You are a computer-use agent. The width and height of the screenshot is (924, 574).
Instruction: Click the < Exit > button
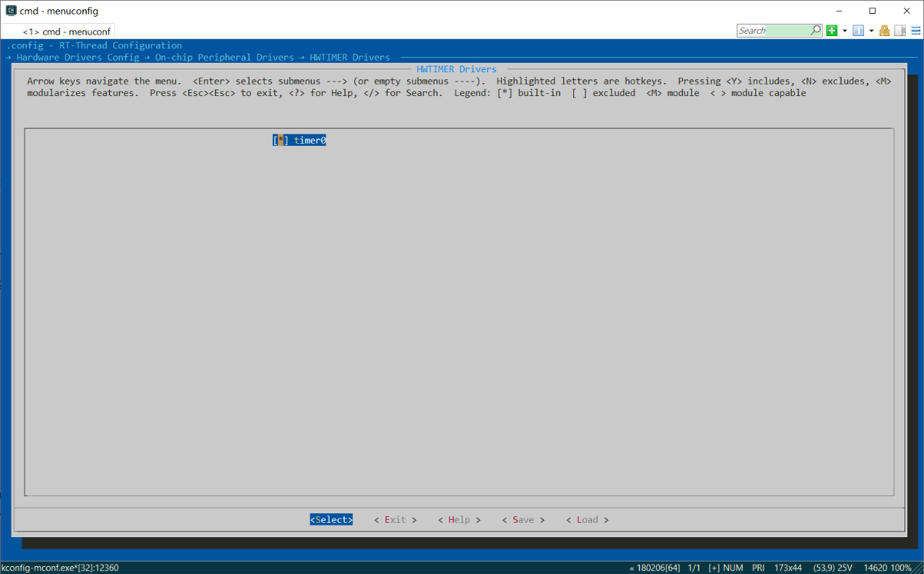(396, 520)
